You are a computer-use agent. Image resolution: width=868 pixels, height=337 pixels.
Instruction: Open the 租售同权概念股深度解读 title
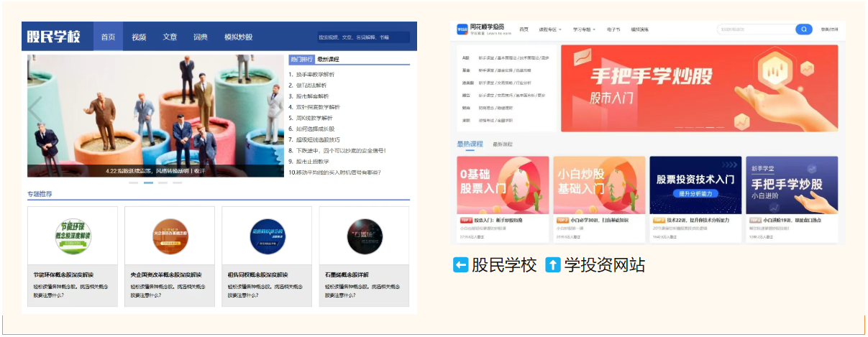coord(257,274)
